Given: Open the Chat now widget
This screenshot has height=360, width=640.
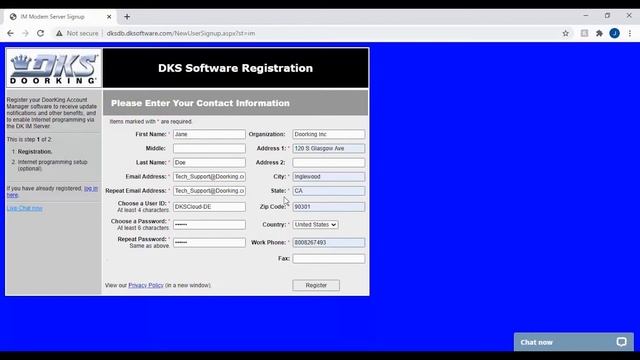Looking at the screenshot, I should [573, 342].
